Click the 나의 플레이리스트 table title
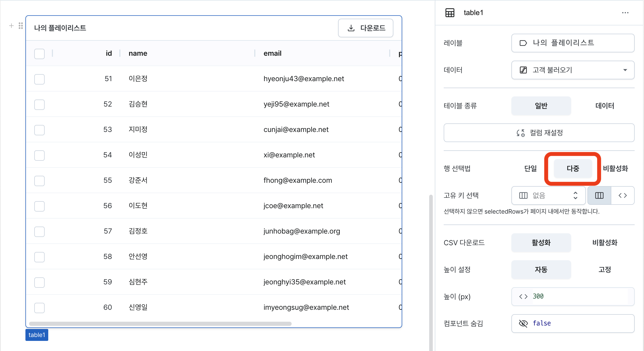This screenshot has width=644, height=351. point(60,28)
